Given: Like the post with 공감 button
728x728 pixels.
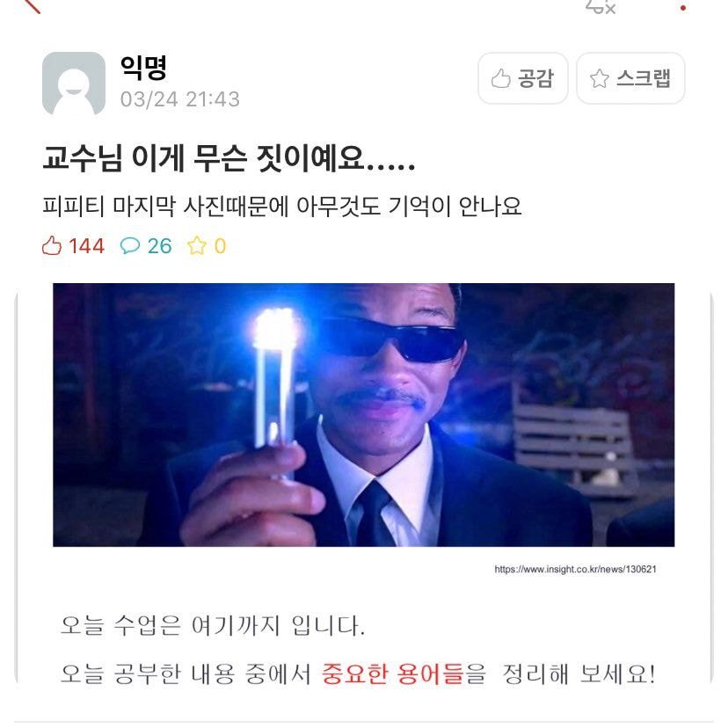Looking at the screenshot, I should (523, 78).
